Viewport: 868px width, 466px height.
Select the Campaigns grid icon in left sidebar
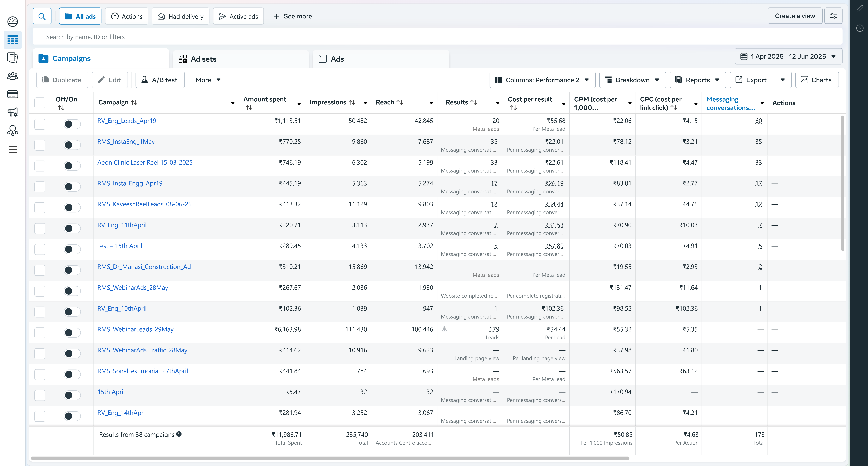tap(12, 40)
